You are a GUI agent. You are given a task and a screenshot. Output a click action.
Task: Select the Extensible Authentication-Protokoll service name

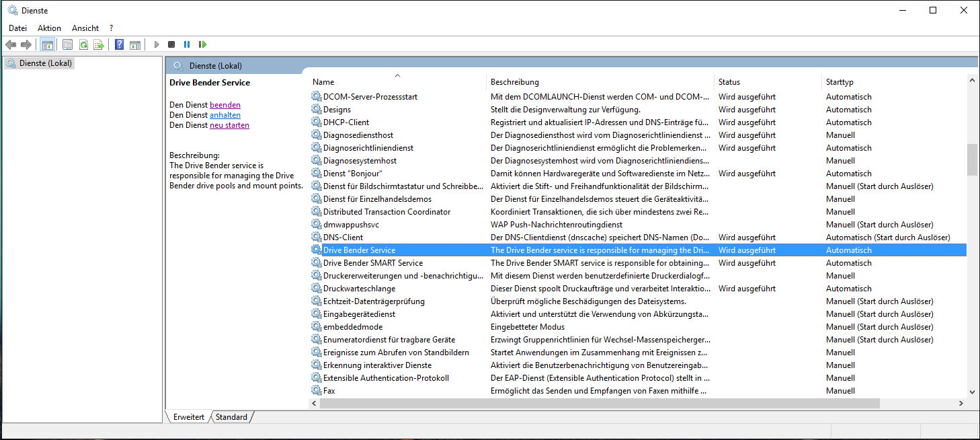386,377
